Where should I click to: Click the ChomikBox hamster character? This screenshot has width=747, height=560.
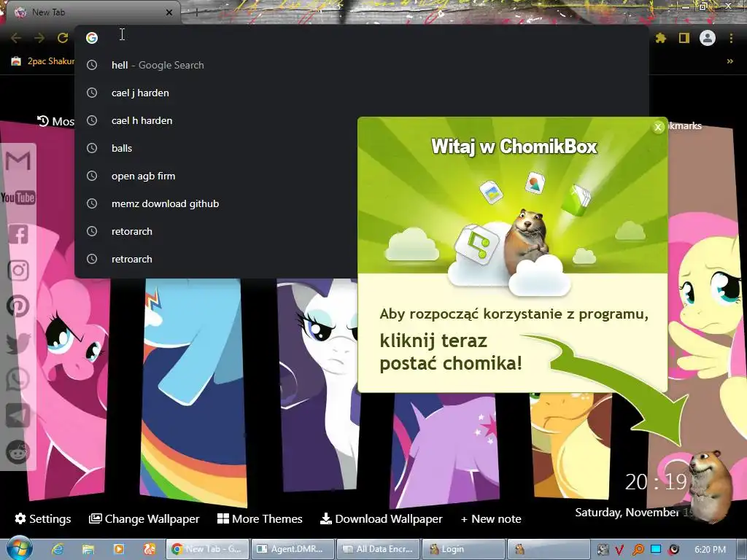[x=711, y=486]
